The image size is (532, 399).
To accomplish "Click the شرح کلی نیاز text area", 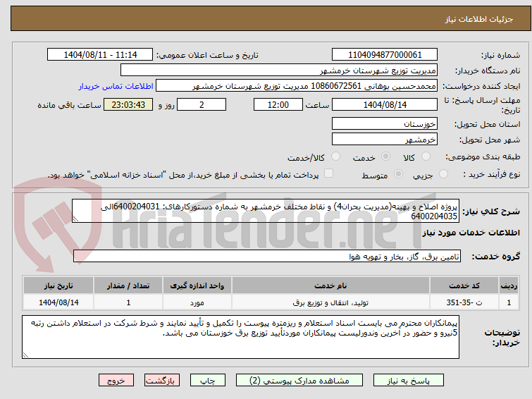I will tap(266, 211).
